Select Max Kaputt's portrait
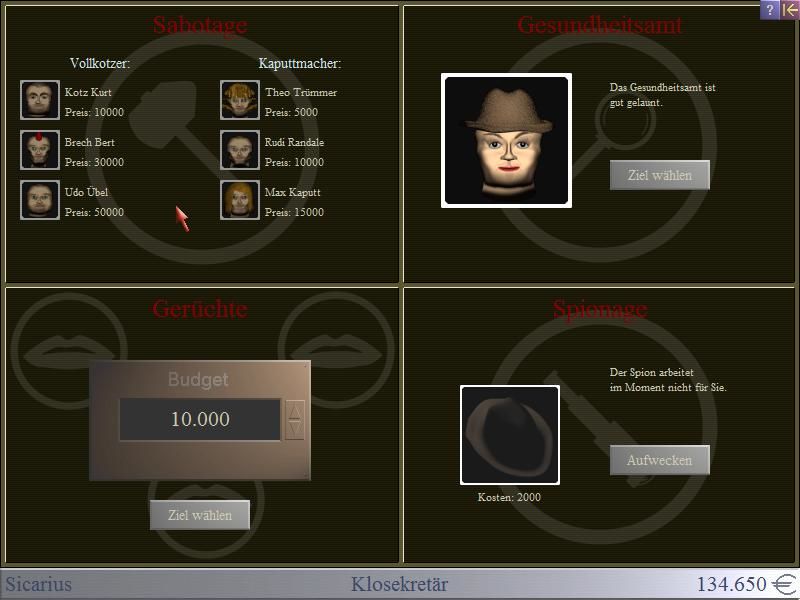 click(x=240, y=200)
